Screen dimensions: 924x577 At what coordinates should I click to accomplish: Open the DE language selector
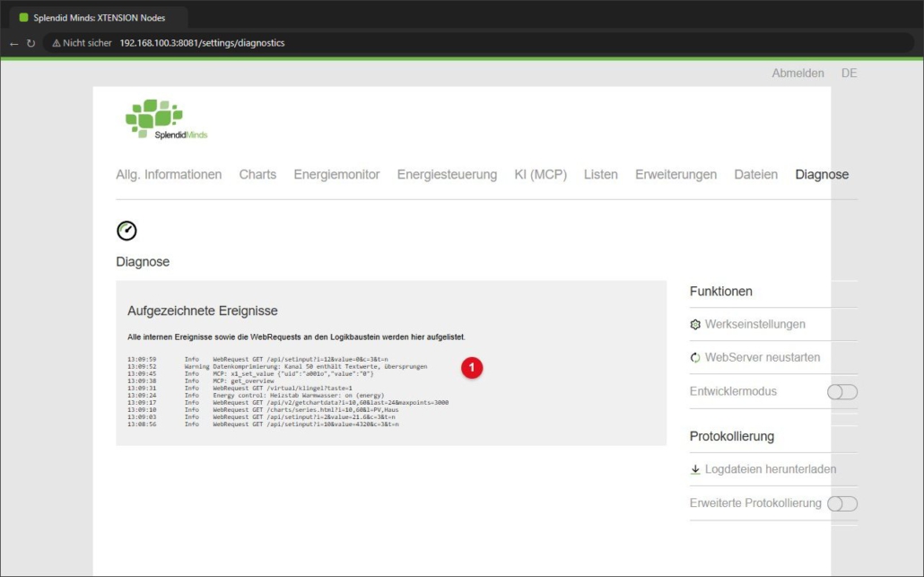850,73
